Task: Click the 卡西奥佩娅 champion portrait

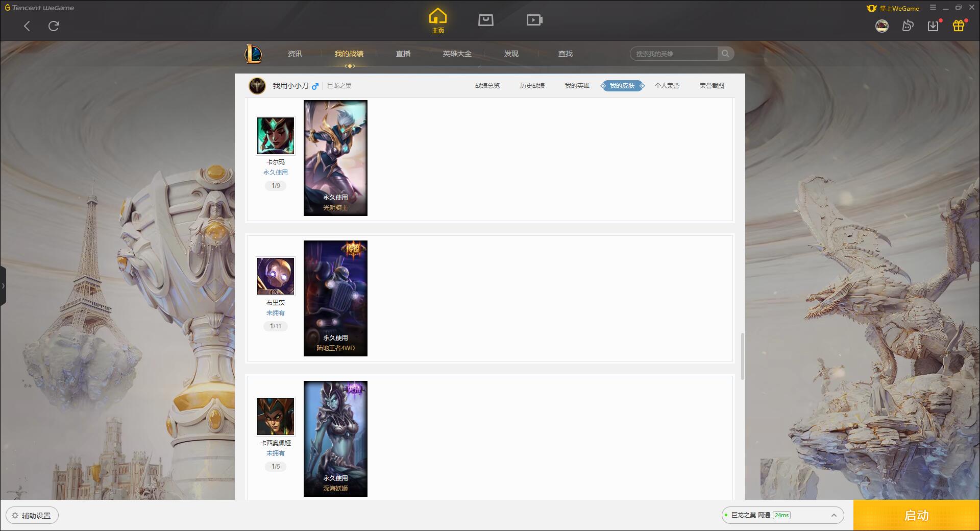Action: click(x=276, y=417)
